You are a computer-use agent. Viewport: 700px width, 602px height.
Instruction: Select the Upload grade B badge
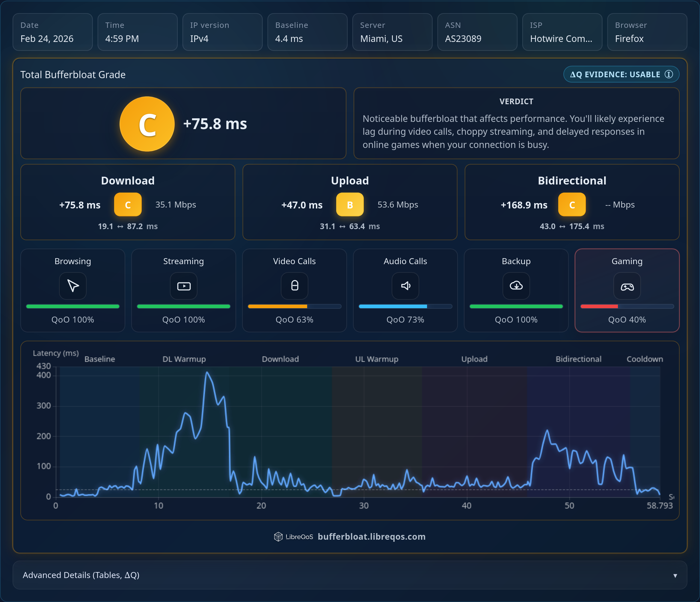click(350, 205)
